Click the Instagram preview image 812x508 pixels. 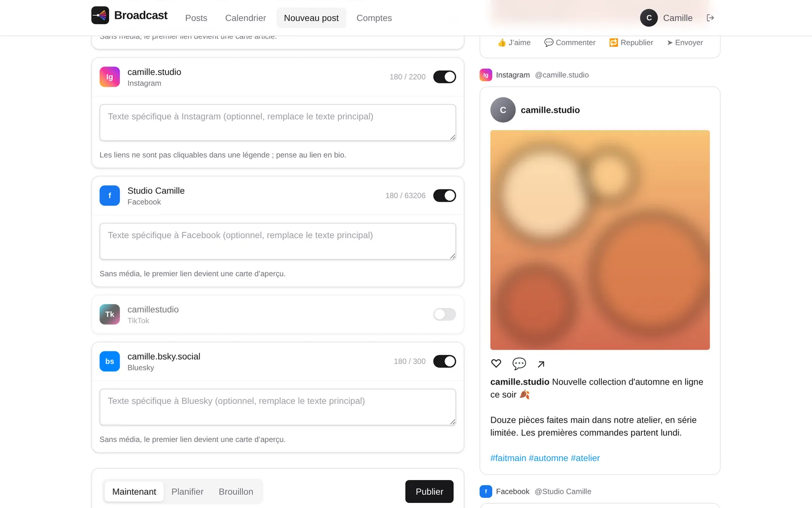(x=600, y=240)
